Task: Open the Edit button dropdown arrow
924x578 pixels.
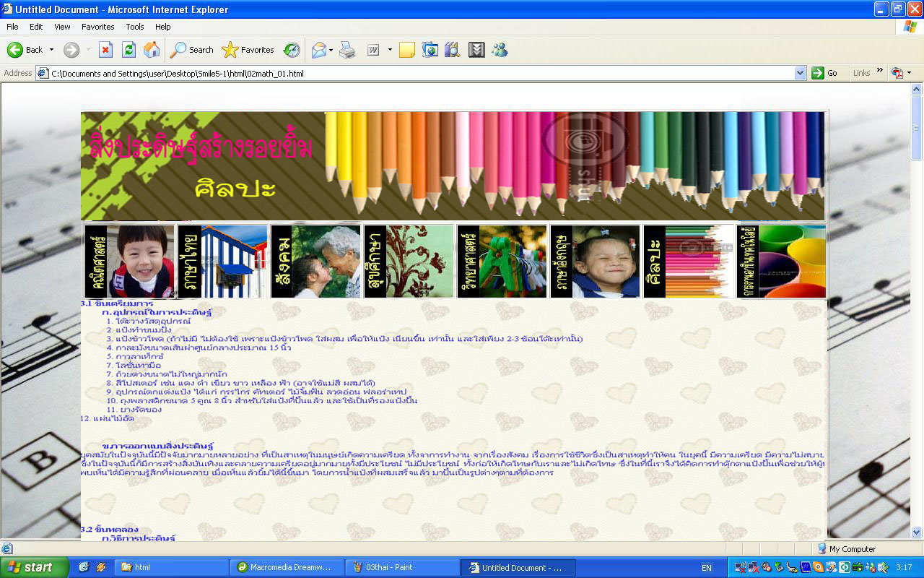Action: pyautogui.click(x=390, y=50)
